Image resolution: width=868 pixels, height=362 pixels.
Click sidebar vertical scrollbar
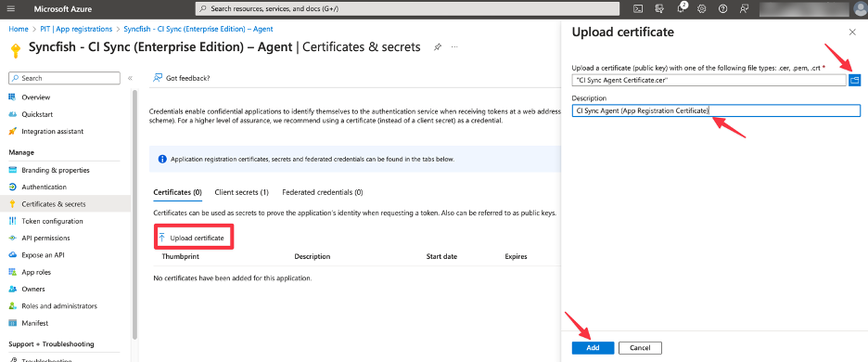pos(135,215)
